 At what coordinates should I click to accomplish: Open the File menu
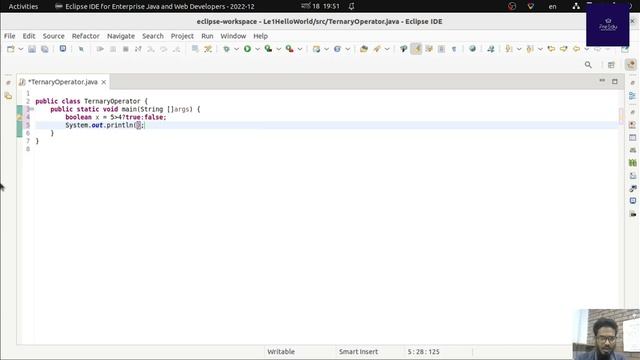[9, 36]
